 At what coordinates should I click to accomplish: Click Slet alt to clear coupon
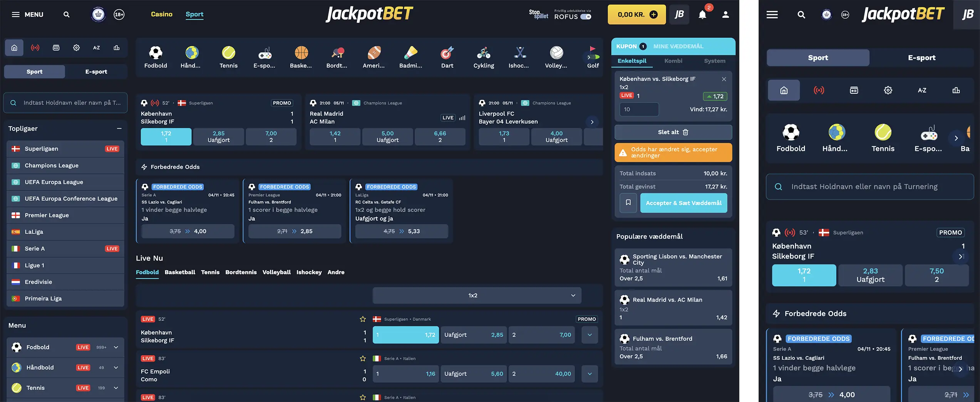[673, 132]
